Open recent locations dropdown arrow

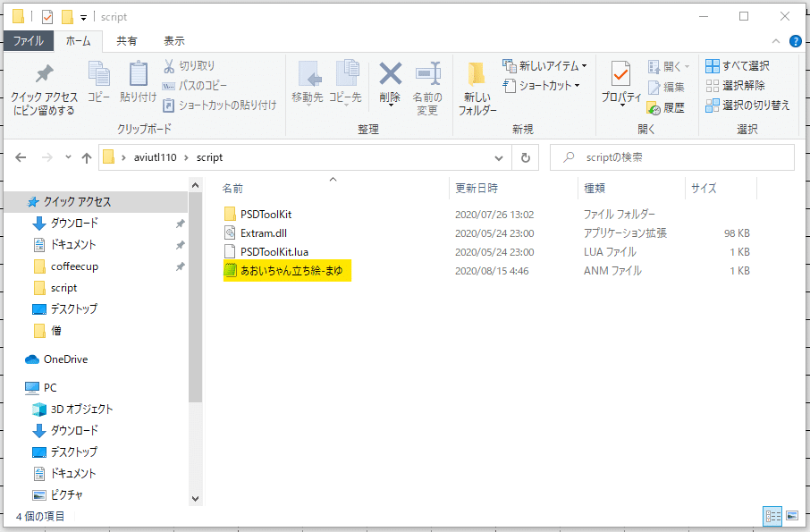(x=68, y=157)
